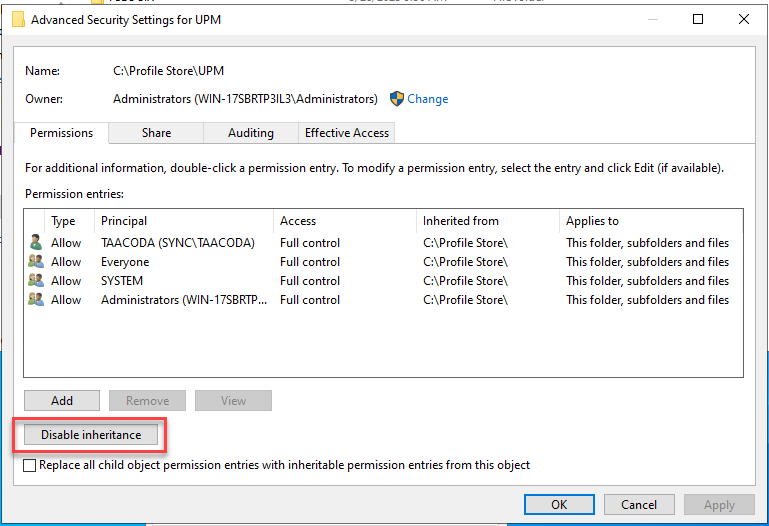The height and width of the screenshot is (526, 769).
Task: Click the SYSTEM group icon
Action: click(x=36, y=281)
